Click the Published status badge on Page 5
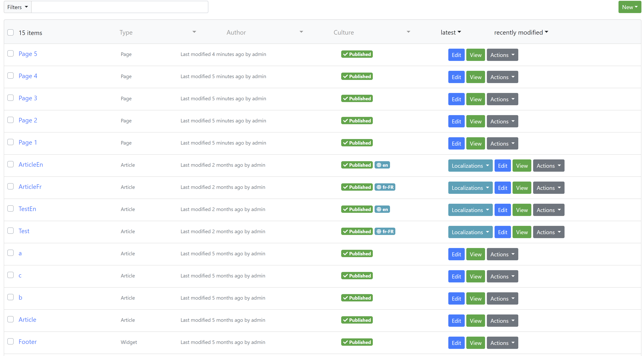This screenshot has width=644, height=356. coord(357,54)
